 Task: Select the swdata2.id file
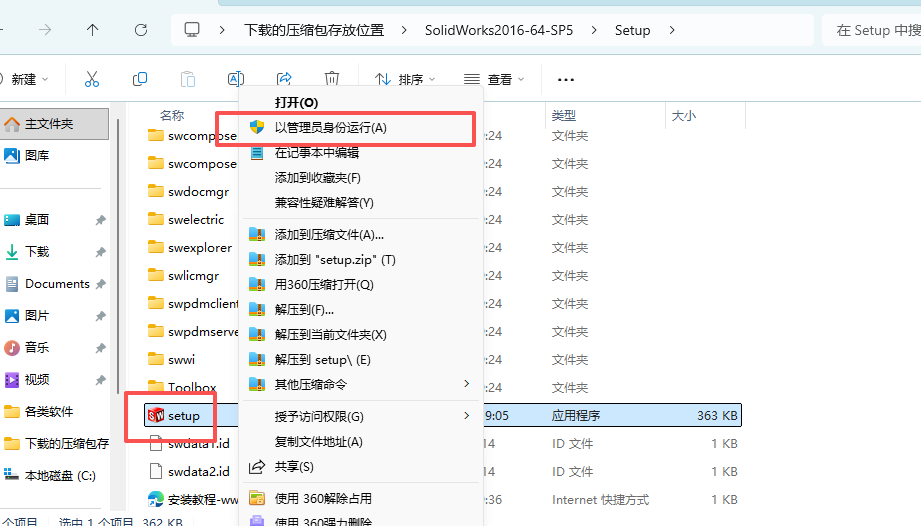point(199,471)
